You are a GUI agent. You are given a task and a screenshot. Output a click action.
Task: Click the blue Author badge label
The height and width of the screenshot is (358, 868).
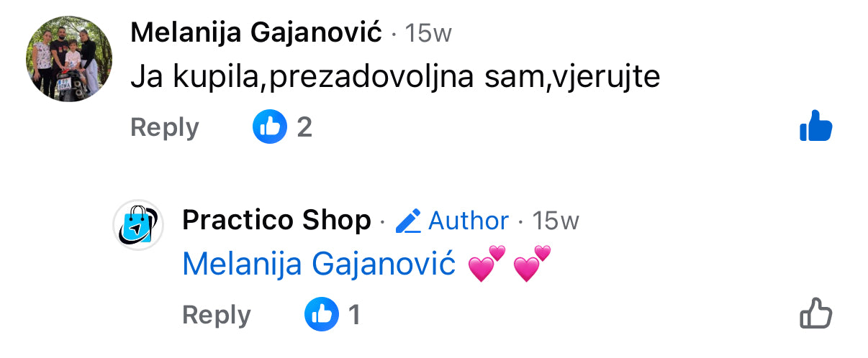tap(469, 221)
